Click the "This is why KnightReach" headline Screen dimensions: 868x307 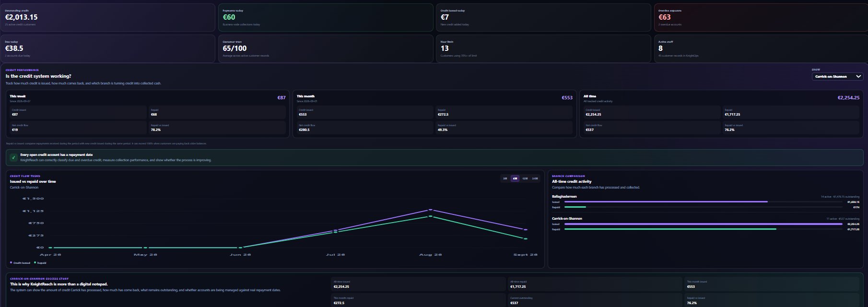click(59, 284)
